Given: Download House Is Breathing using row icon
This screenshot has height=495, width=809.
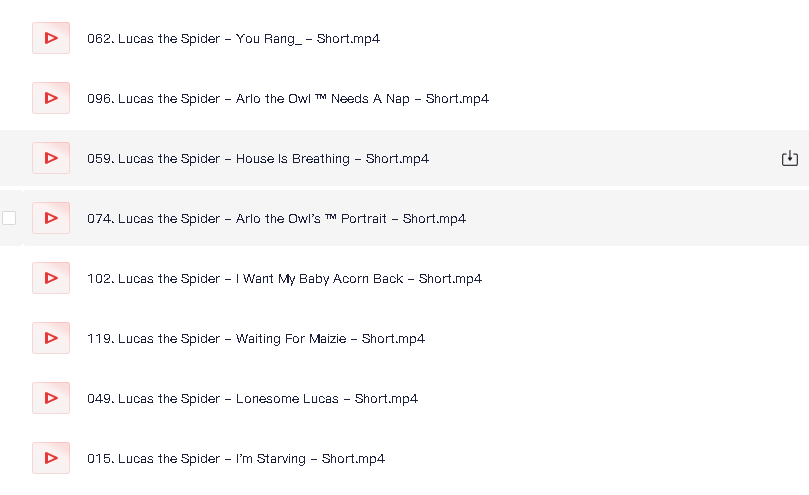Looking at the screenshot, I should tap(789, 158).
